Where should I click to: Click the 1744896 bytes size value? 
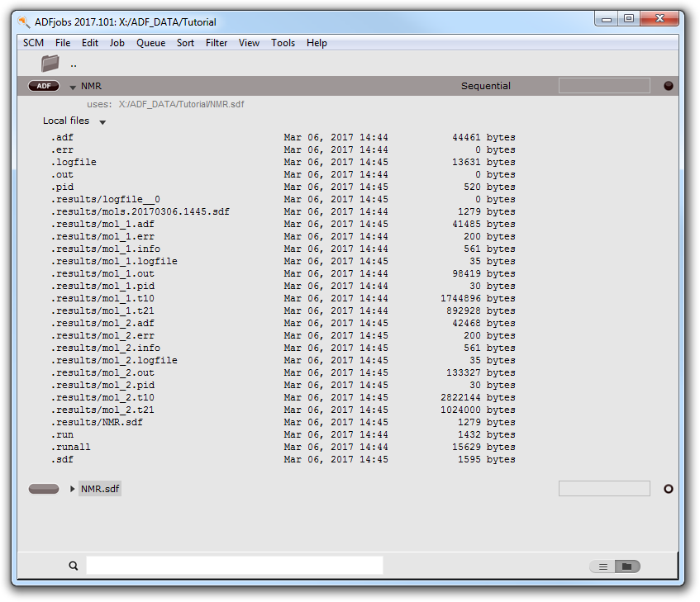point(479,298)
